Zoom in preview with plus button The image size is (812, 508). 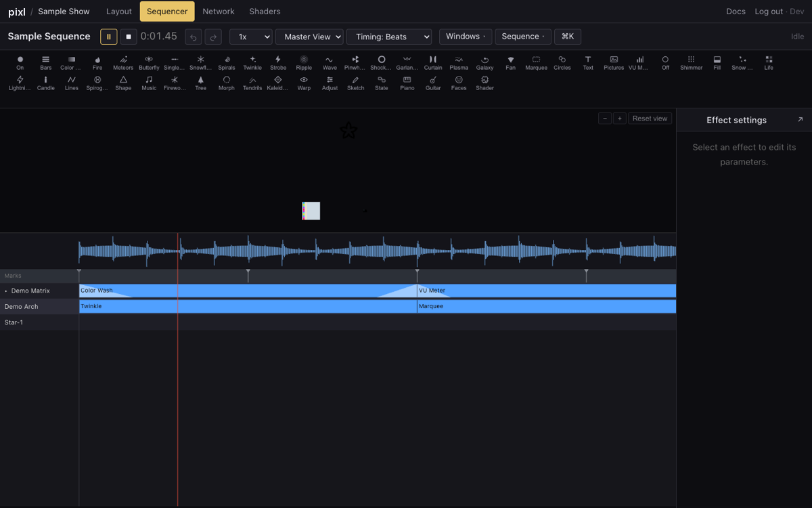tap(619, 119)
